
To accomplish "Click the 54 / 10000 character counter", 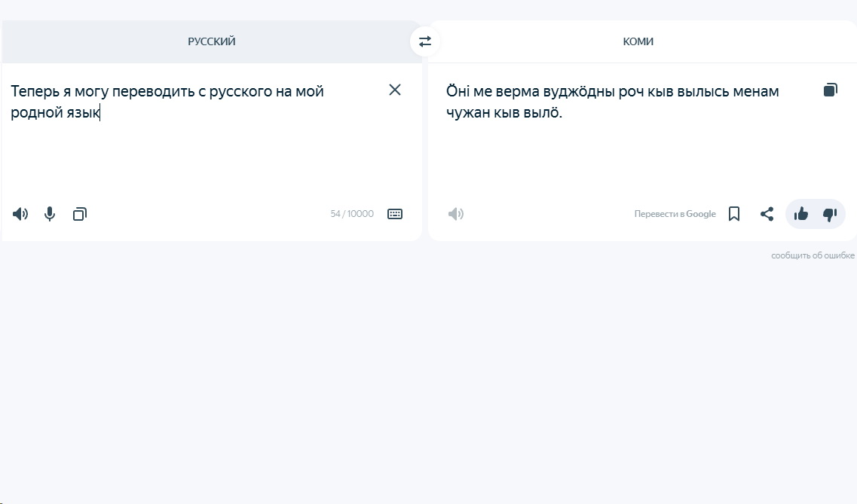I will [352, 214].
